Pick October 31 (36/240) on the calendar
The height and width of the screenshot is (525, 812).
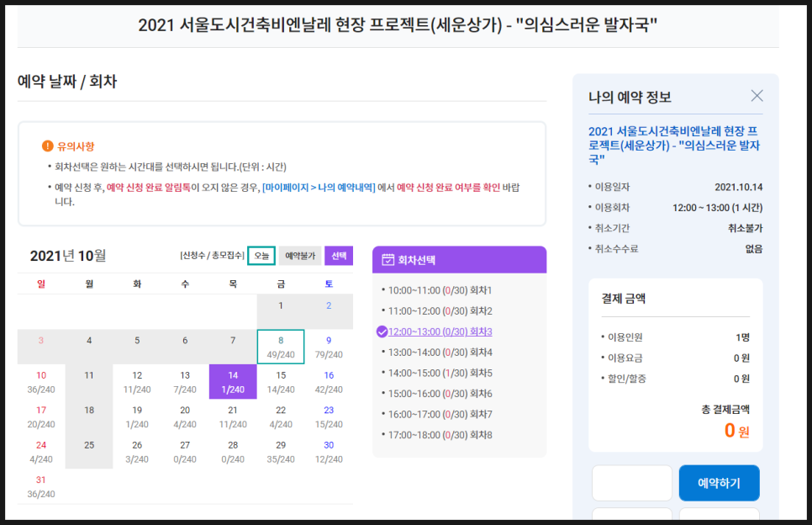click(41, 486)
